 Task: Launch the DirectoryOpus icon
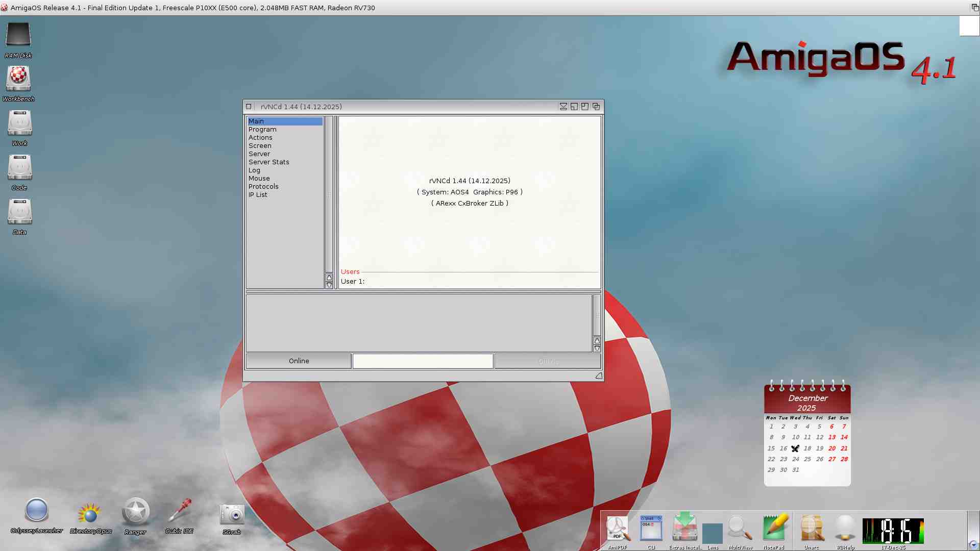90,513
